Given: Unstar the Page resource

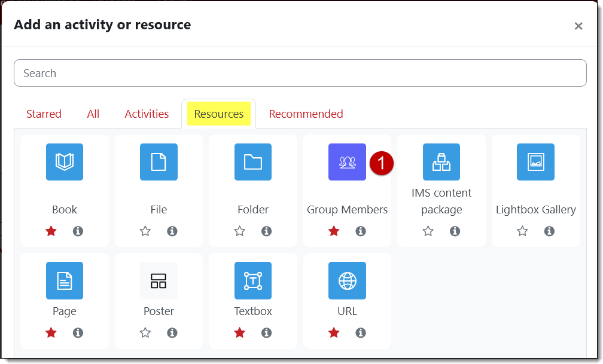Looking at the screenshot, I should point(51,332).
